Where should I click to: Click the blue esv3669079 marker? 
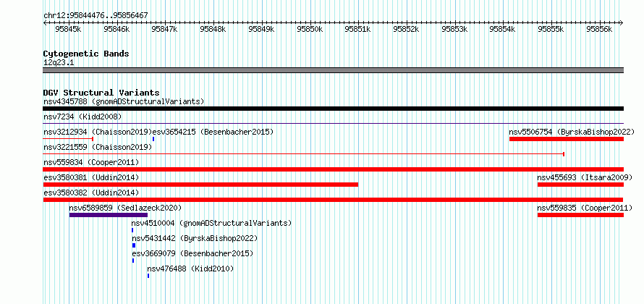(x=133, y=261)
